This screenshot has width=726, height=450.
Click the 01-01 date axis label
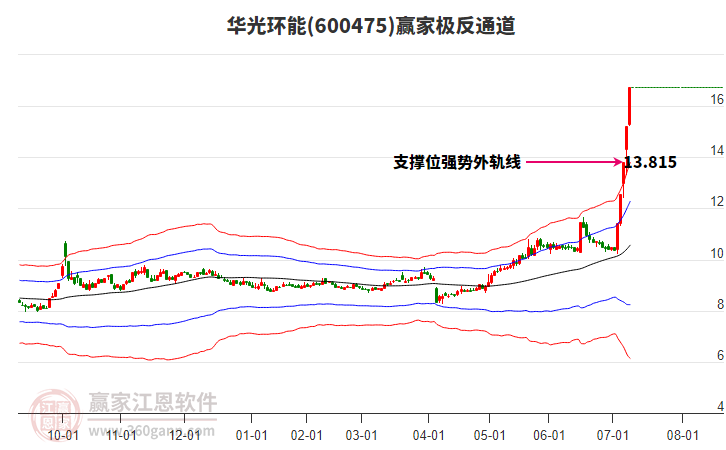(x=252, y=436)
